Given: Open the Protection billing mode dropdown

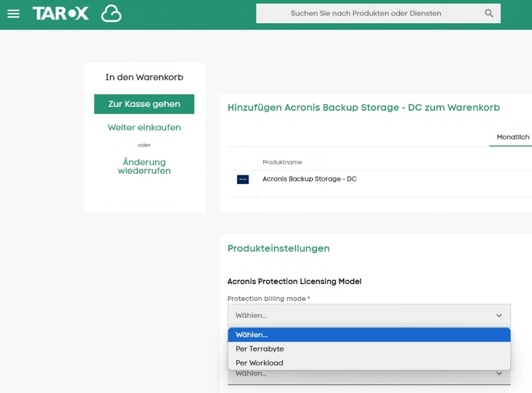Looking at the screenshot, I should tap(369, 315).
